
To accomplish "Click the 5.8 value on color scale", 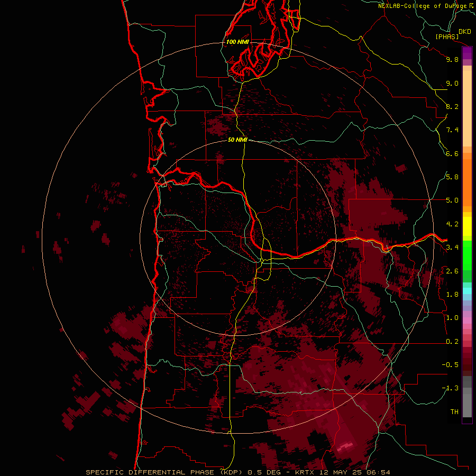I will pos(452,177).
